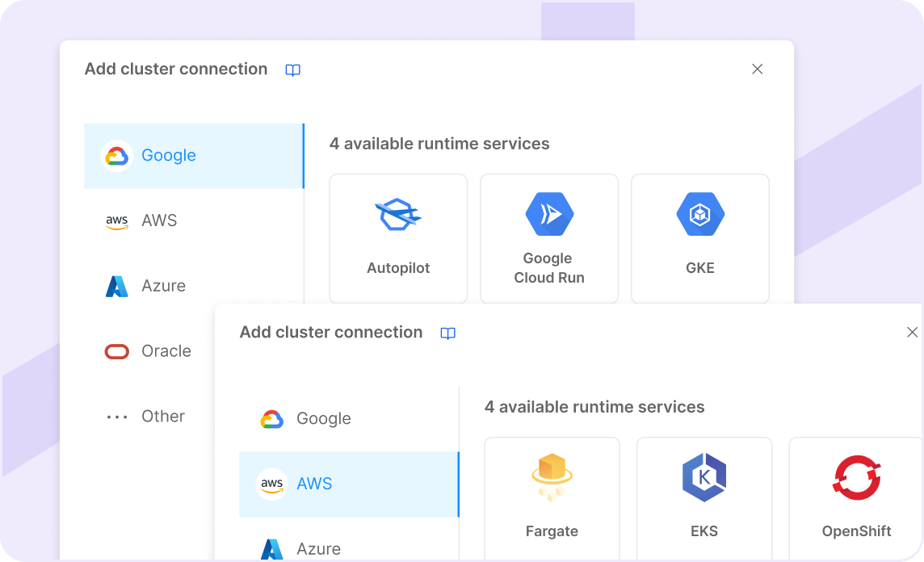Select AWS provider in front dialog
The image size is (924, 562).
pos(349,484)
